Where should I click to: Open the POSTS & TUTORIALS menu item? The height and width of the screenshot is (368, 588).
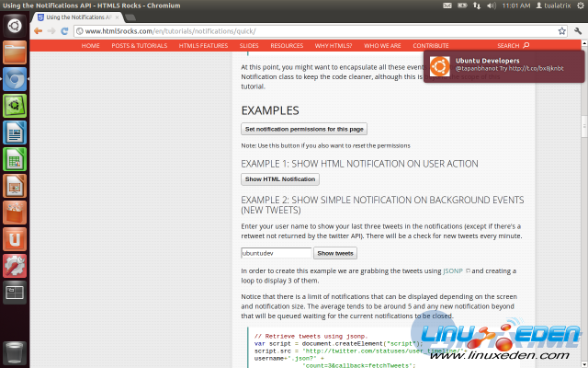pos(140,45)
